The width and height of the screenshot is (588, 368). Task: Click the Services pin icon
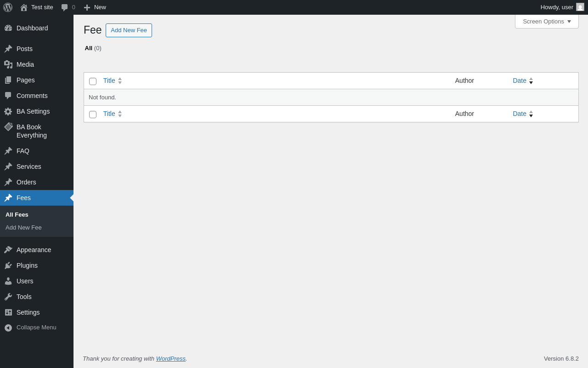tap(8, 167)
